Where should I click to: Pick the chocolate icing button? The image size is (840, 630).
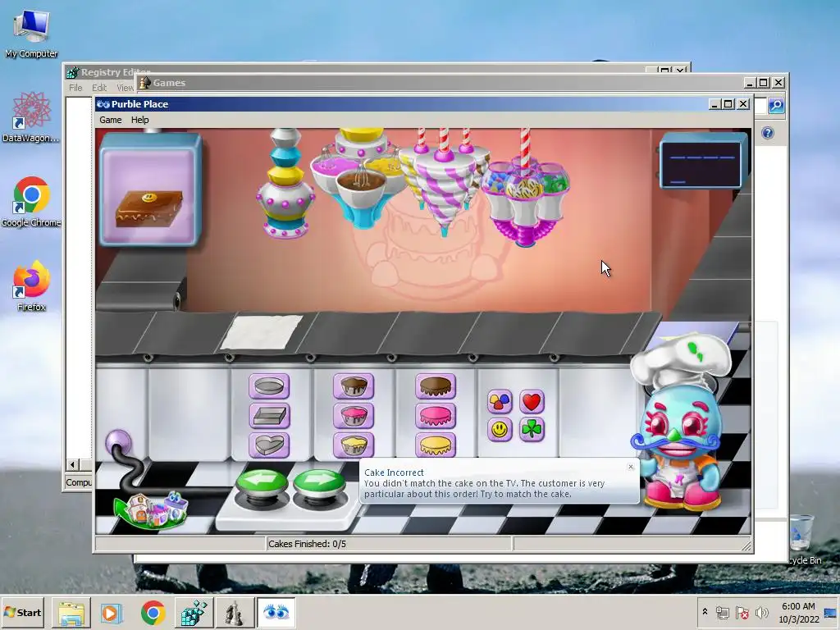[x=436, y=386]
